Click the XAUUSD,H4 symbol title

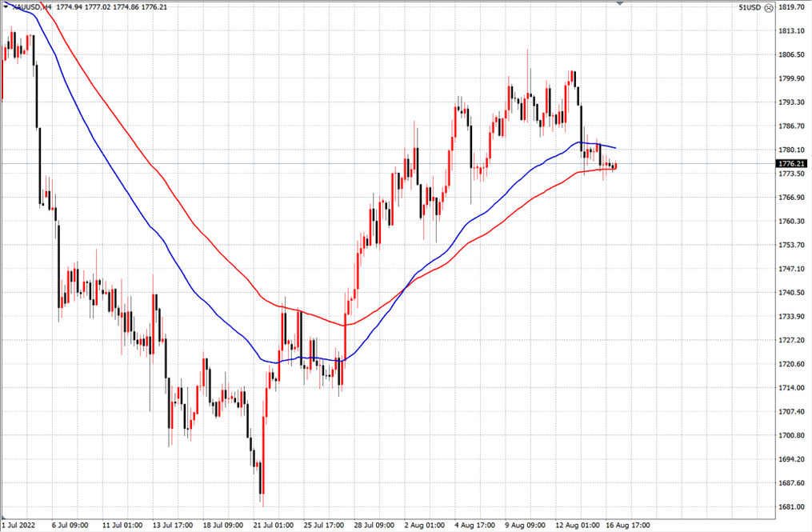[x=30, y=7]
